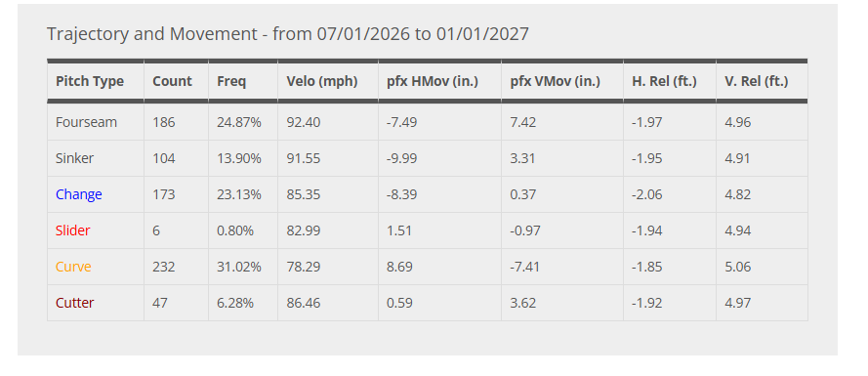Screen dimensions: 868x376
Task: Select the Freq column header
Action: point(231,81)
